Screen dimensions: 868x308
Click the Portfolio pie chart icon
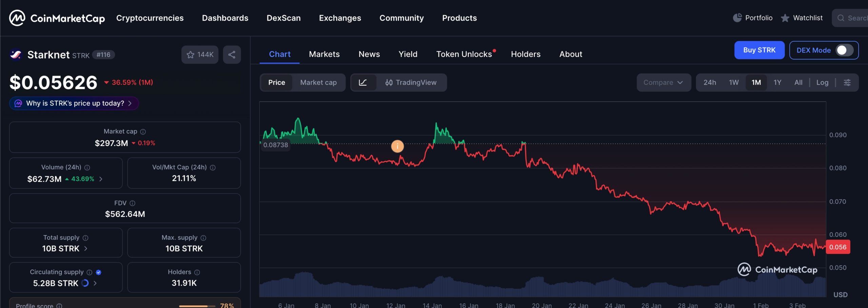(x=737, y=18)
